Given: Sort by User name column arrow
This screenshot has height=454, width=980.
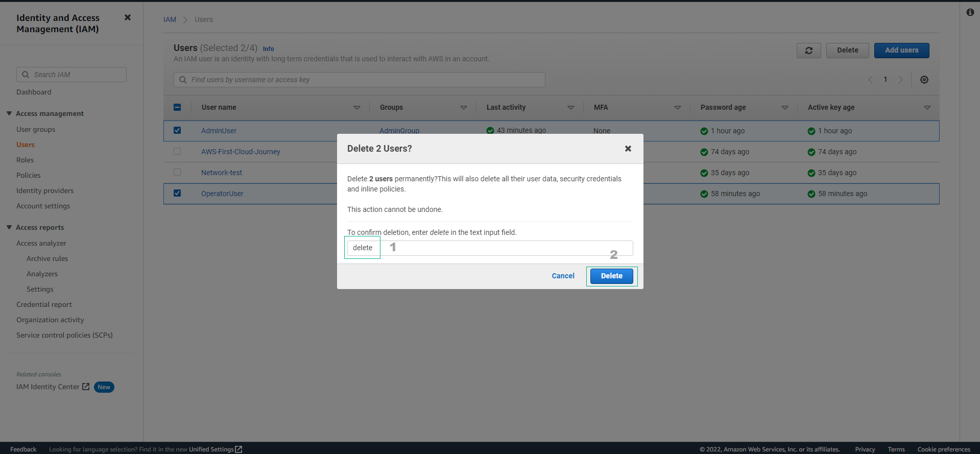Looking at the screenshot, I should click(x=357, y=108).
